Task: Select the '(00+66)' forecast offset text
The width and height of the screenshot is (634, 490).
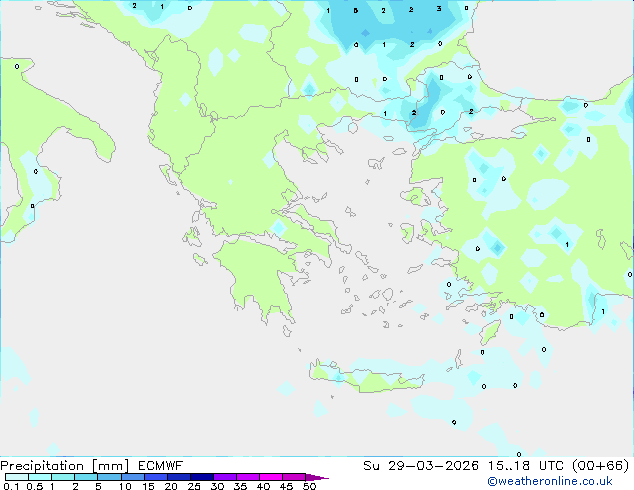Action: [600, 466]
